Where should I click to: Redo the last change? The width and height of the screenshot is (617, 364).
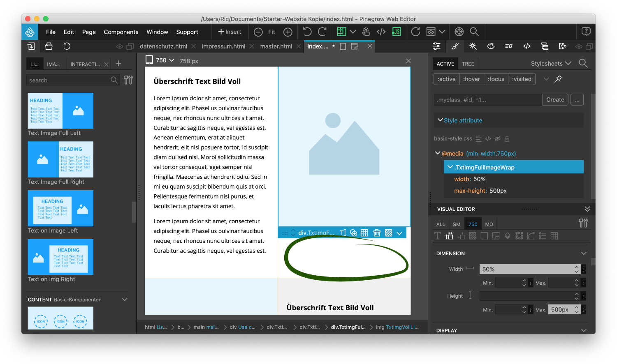[x=322, y=32]
